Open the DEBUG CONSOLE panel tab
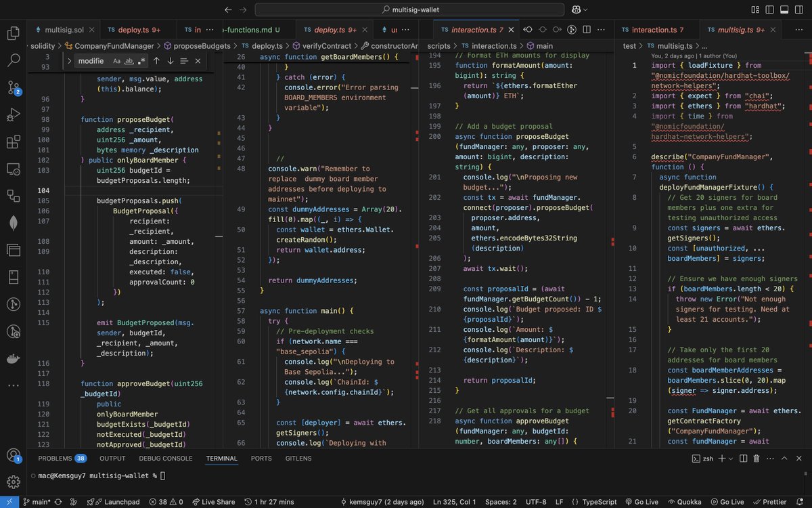812x508 pixels. [x=166, y=459]
